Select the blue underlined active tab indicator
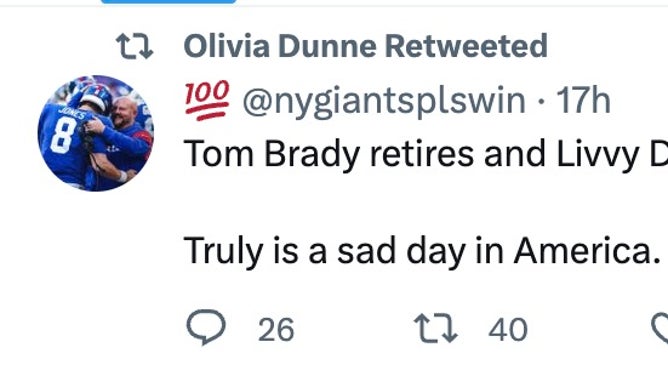The image size is (668, 376). tap(168, 2)
